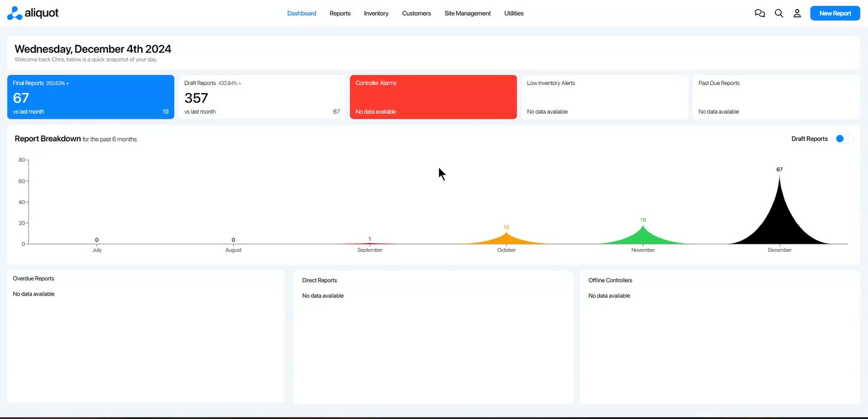Open the red Controller Alarms card

point(433,97)
